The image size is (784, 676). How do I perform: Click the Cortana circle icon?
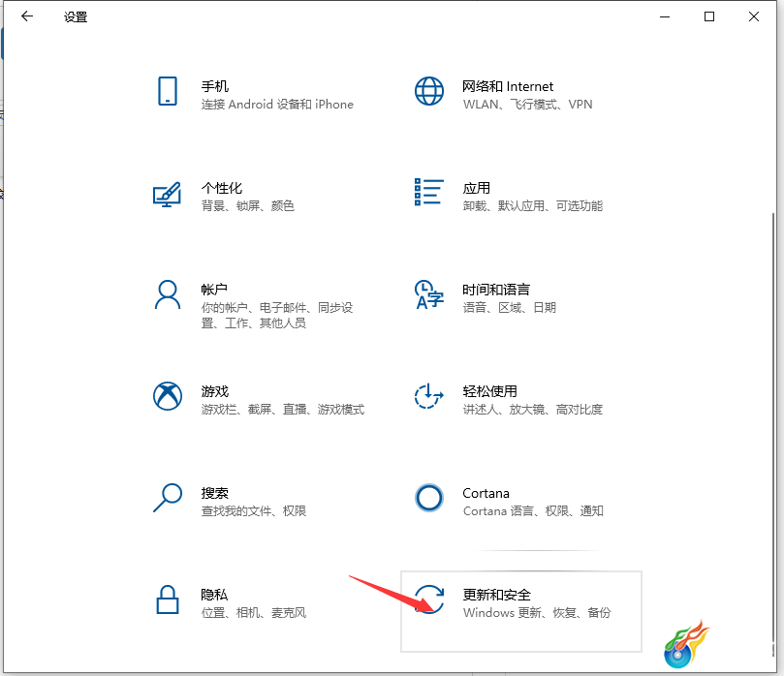(429, 498)
